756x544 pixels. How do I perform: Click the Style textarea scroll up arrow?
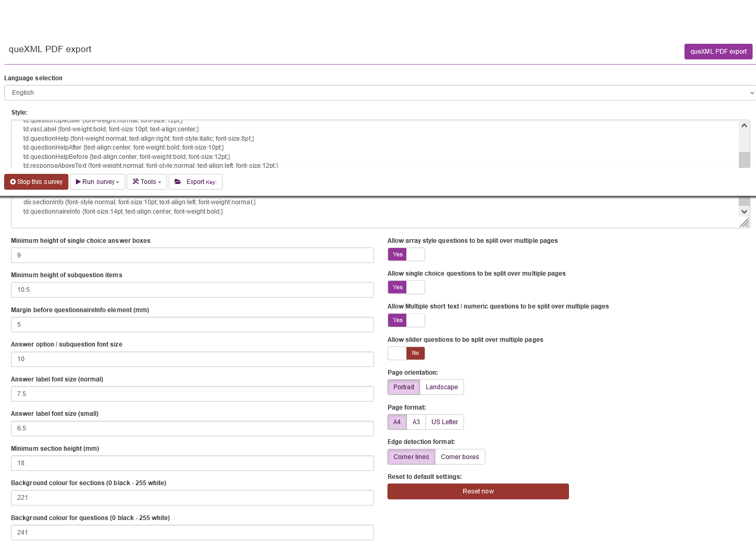tap(745, 126)
